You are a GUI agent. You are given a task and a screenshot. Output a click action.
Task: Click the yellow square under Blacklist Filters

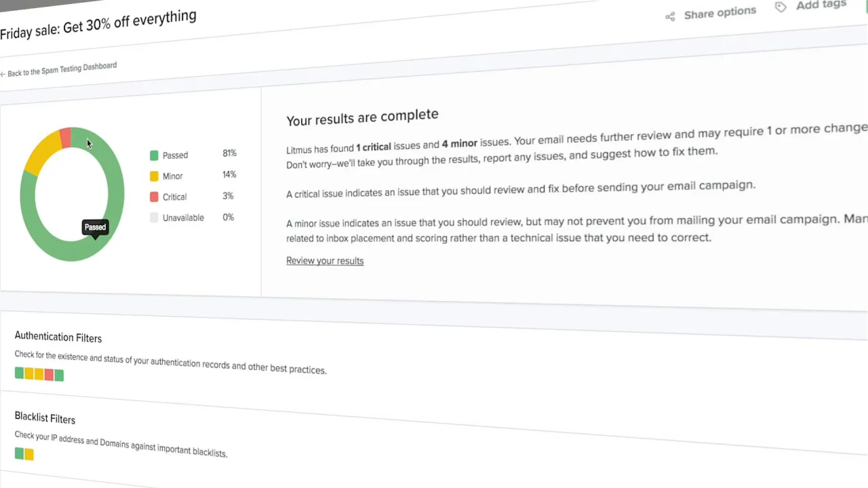(x=29, y=454)
